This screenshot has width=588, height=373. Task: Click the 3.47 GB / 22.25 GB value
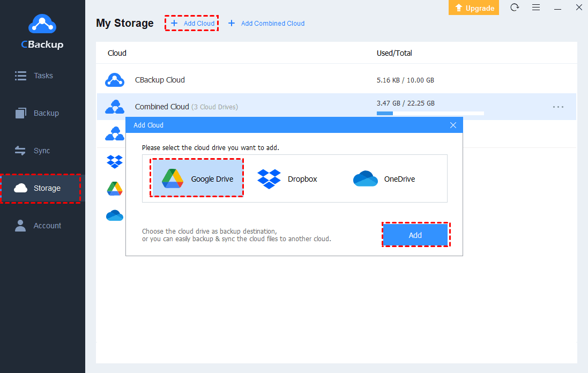click(x=406, y=103)
